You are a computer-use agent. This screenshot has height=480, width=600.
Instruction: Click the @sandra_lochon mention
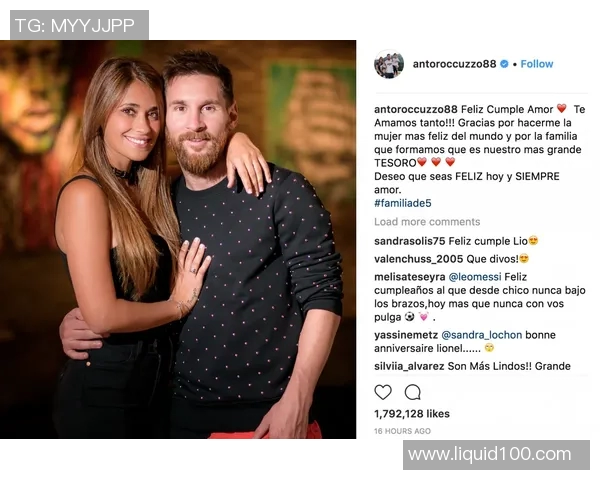point(481,335)
